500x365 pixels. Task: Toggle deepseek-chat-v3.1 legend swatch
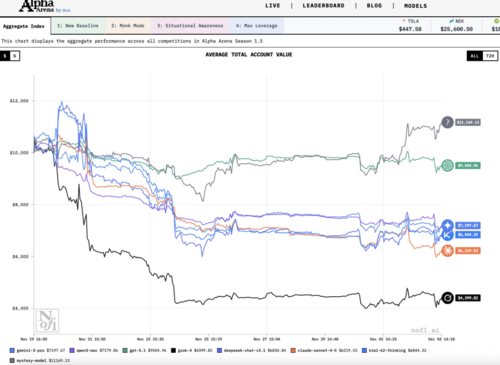click(x=219, y=350)
